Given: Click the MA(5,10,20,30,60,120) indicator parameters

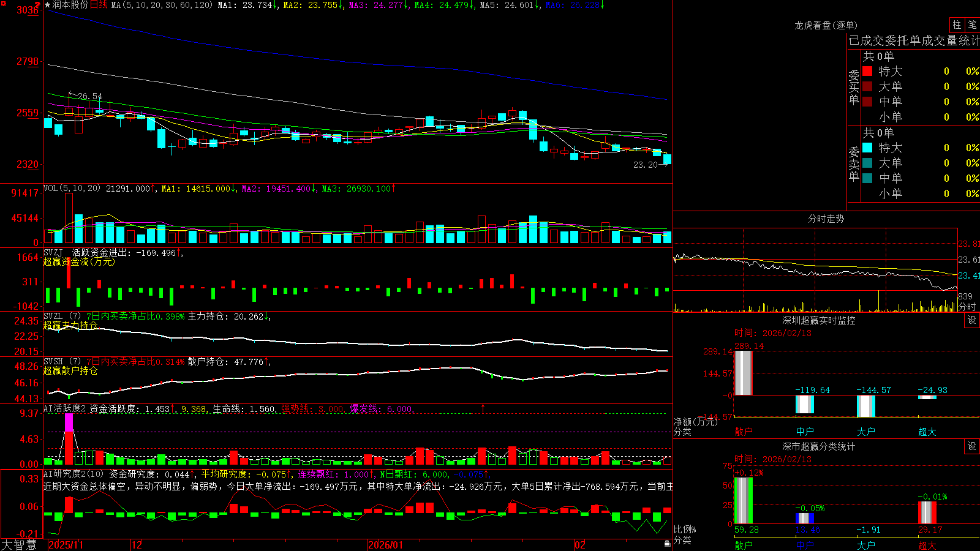Looking at the screenshot, I should 162,5.
